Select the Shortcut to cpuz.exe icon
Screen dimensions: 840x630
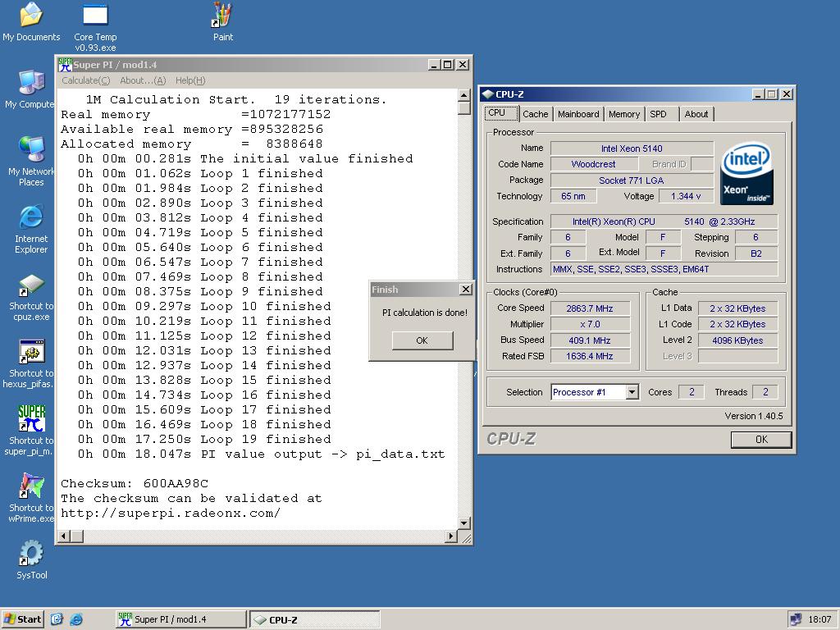(31, 297)
